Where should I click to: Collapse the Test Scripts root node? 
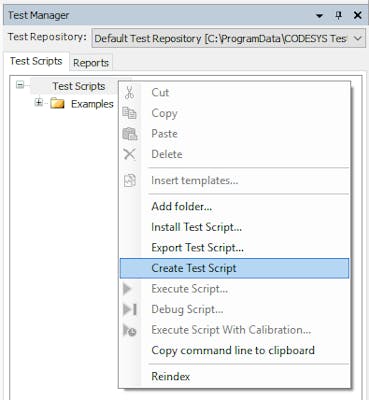(x=20, y=85)
